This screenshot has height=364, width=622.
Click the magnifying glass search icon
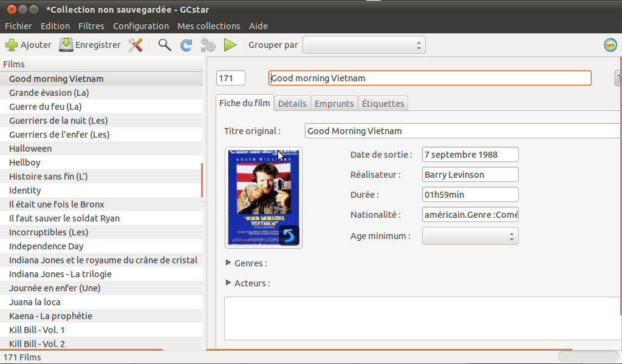click(165, 45)
